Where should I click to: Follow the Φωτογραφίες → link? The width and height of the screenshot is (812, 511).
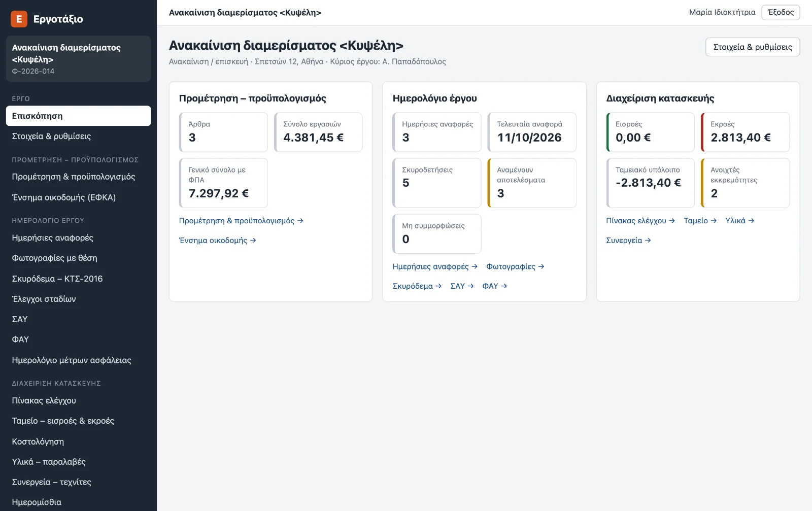pyautogui.click(x=515, y=266)
